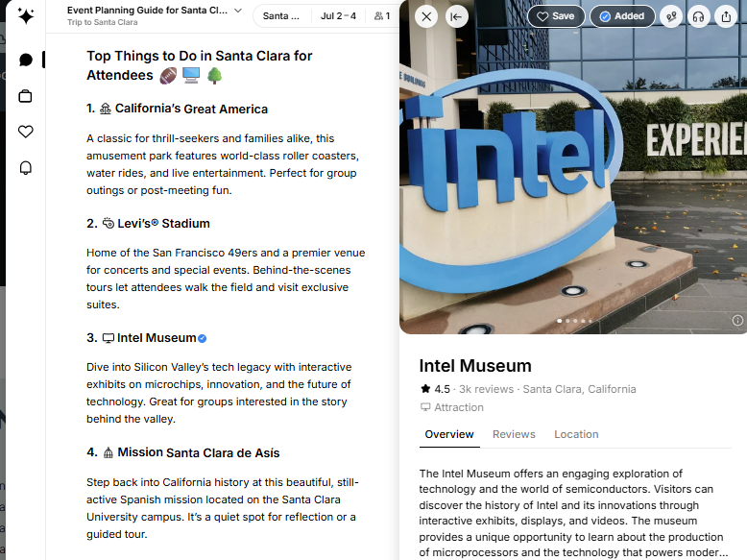The width and height of the screenshot is (747, 560).
Task: Switch to the Reviews tab
Action: pyautogui.click(x=514, y=434)
